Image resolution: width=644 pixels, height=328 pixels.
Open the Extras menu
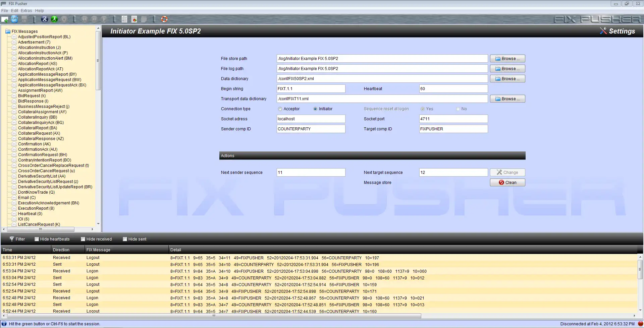tap(26, 11)
